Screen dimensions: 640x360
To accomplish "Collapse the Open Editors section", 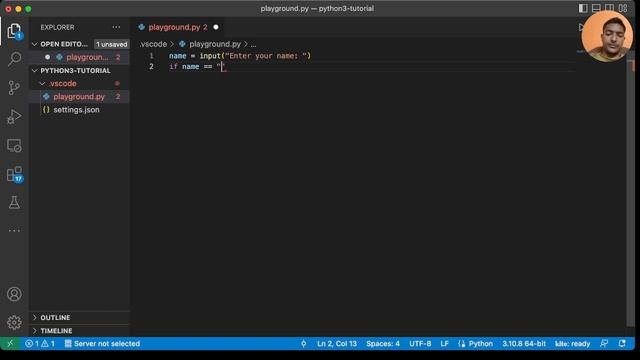I will click(x=35, y=44).
